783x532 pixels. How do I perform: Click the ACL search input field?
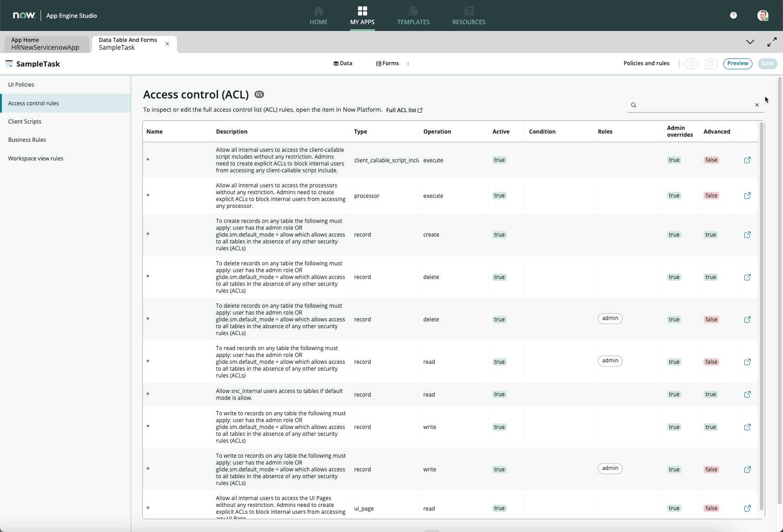pyautogui.click(x=694, y=105)
